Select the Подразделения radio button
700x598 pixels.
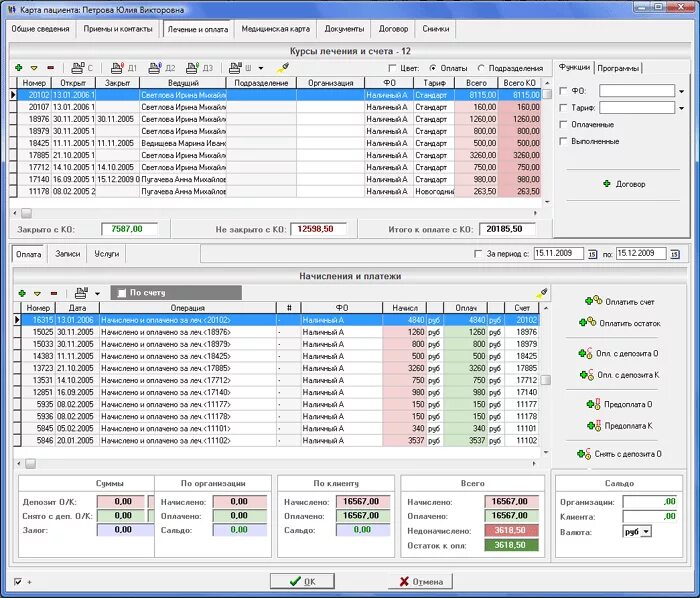pos(481,68)
